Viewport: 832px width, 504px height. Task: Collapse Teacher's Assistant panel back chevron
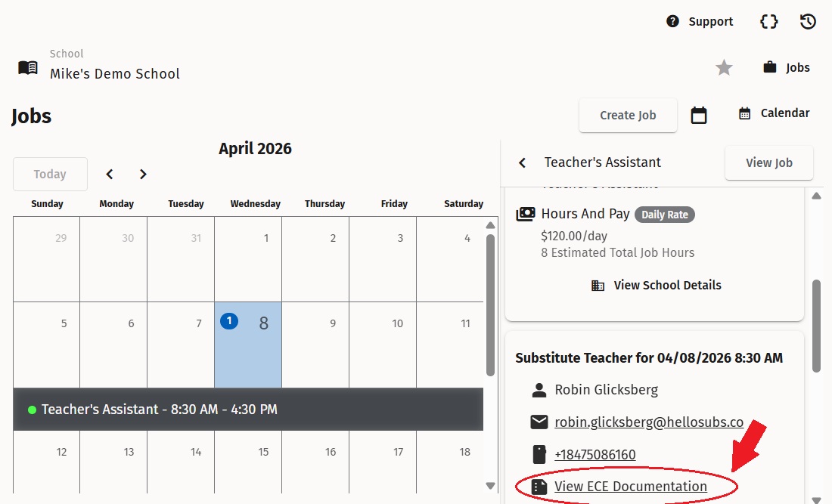coord(522,162)
